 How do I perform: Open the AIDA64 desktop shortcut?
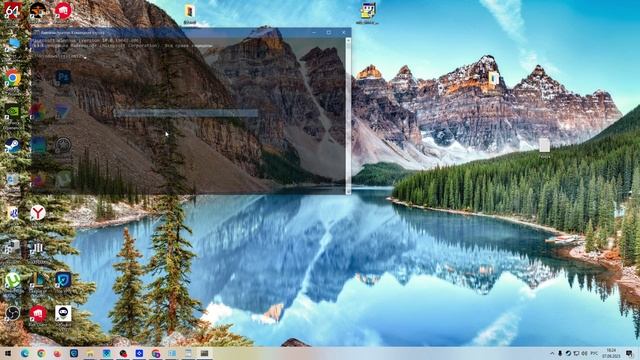pos(12,10)
